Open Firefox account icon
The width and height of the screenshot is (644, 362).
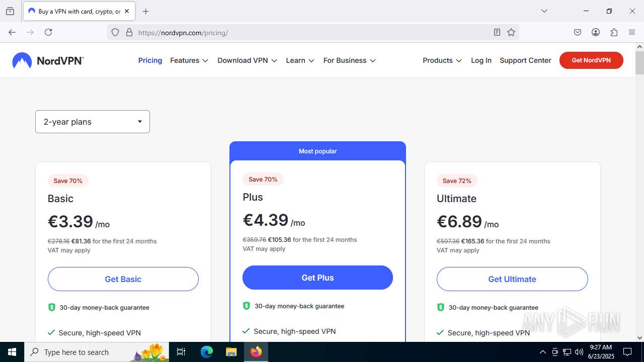[x=596, y=32]
